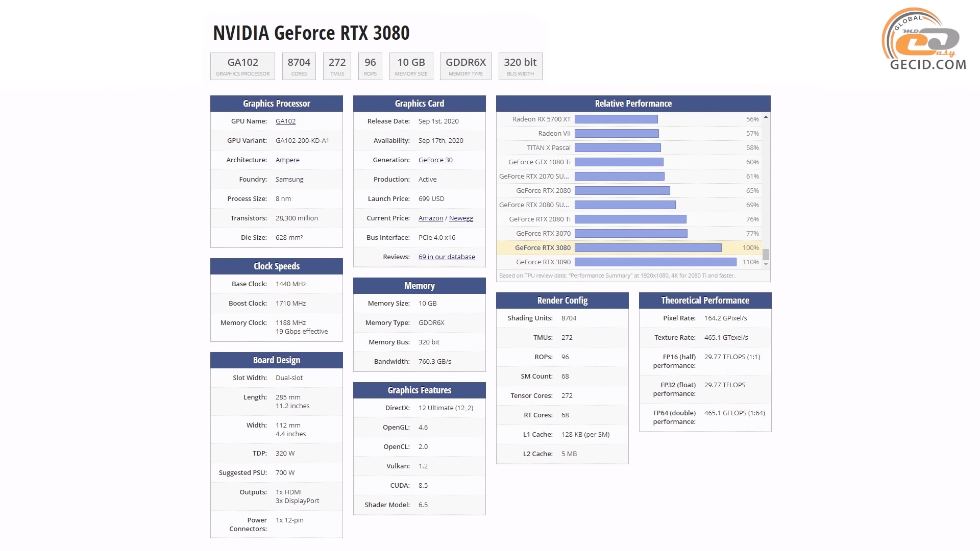Screen dimensions: 980x551
Task: Select the 5 MB L2 cache value
Action: (569, 454)
